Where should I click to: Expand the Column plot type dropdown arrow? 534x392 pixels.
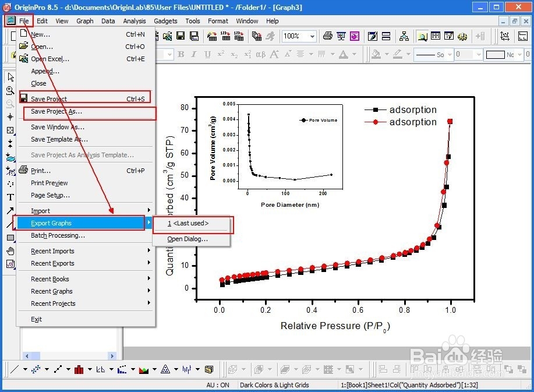click(90, 369)
